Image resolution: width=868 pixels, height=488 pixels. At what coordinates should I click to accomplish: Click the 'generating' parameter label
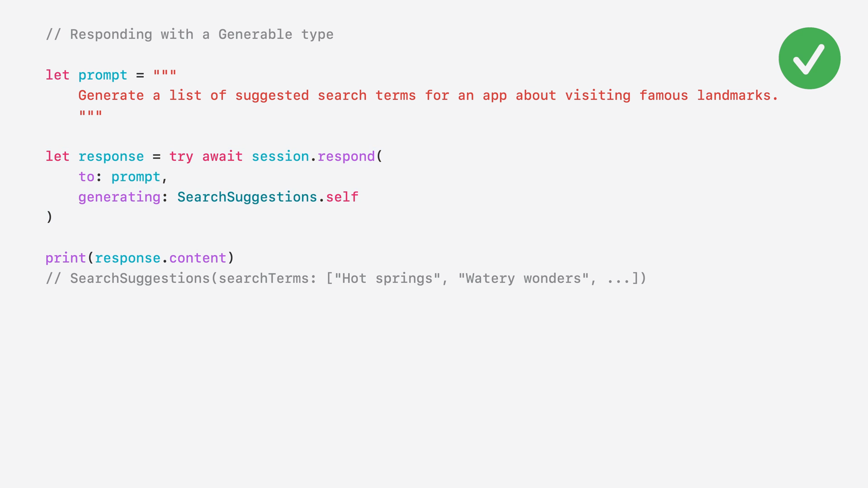[x=119, y=197]
